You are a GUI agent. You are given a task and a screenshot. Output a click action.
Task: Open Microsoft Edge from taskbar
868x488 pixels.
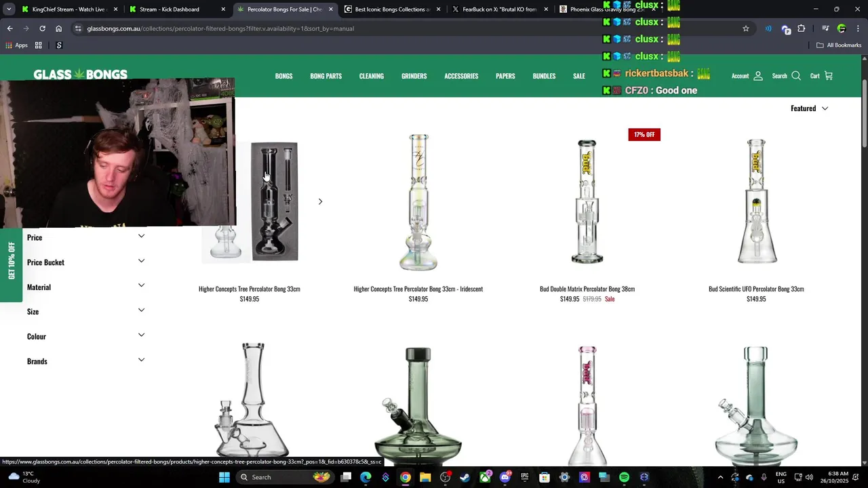366,477
